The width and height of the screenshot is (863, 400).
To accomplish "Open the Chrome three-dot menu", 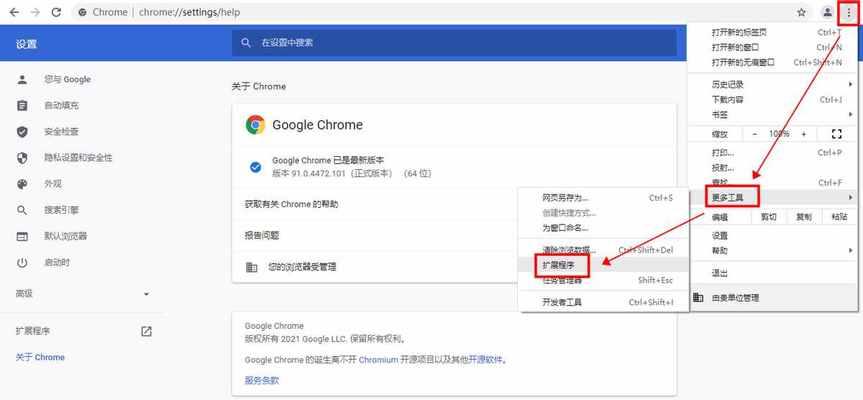I will coord(848,12).
